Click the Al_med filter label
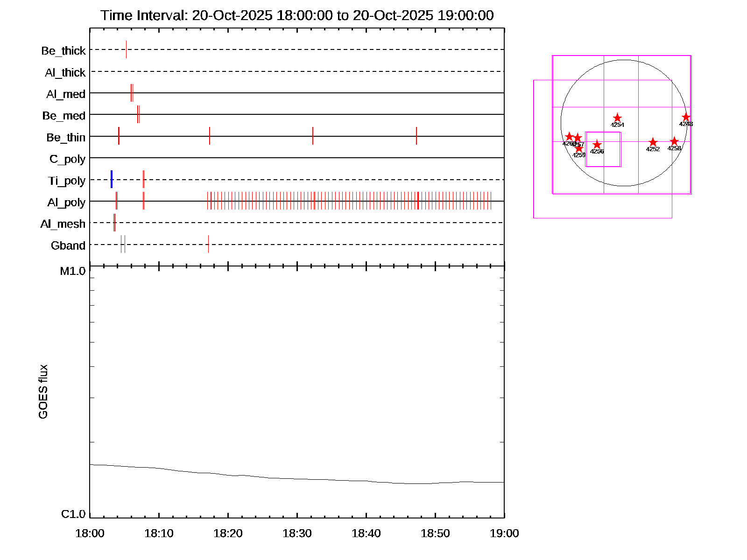 click(66, 94)
